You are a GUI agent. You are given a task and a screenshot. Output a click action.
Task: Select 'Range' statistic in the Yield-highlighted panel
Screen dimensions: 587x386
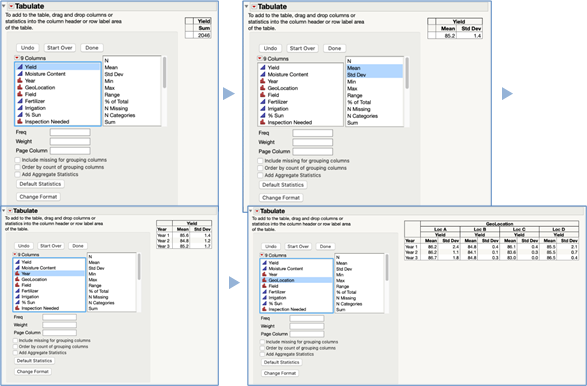pyautogui.click(x=112, y=95)
